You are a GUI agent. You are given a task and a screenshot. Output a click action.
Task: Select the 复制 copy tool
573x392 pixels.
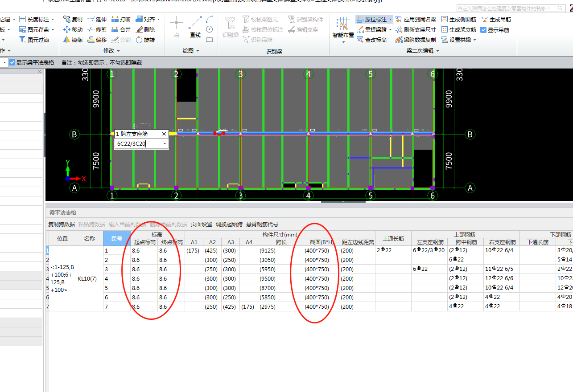[x=73, y=19]
